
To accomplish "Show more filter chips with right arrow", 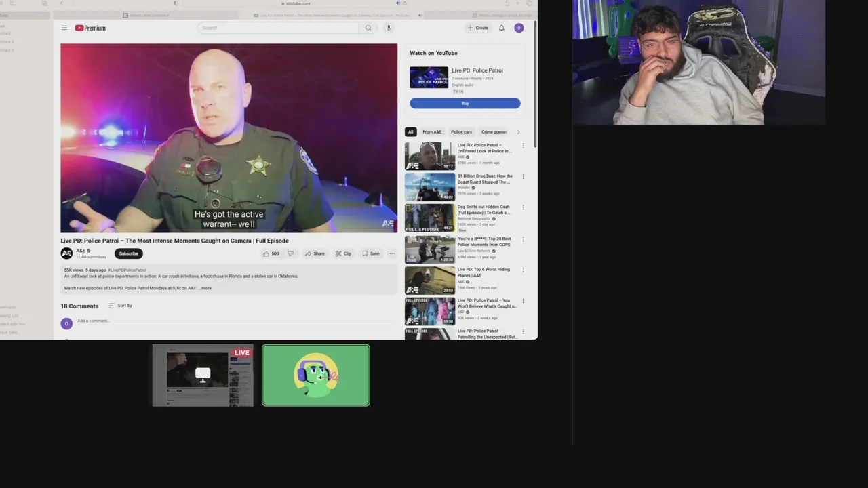I will 518,132.
